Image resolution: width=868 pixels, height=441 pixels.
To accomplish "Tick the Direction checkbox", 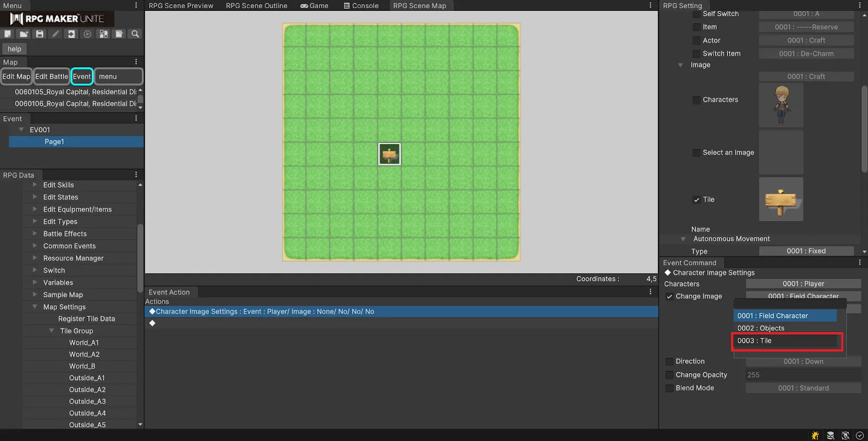I will [669, 361].
